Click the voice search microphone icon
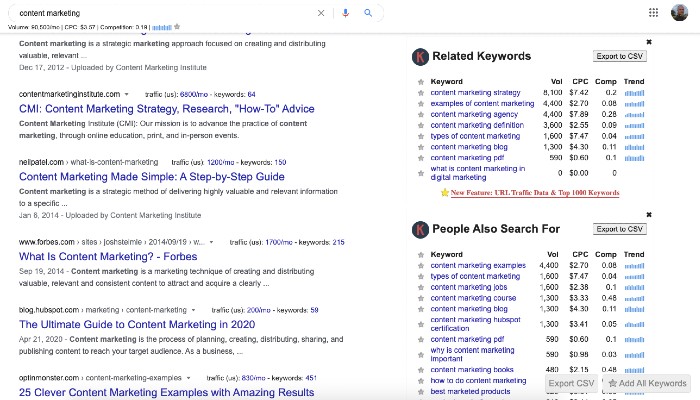The image size is (700, 400). [345, 13]
